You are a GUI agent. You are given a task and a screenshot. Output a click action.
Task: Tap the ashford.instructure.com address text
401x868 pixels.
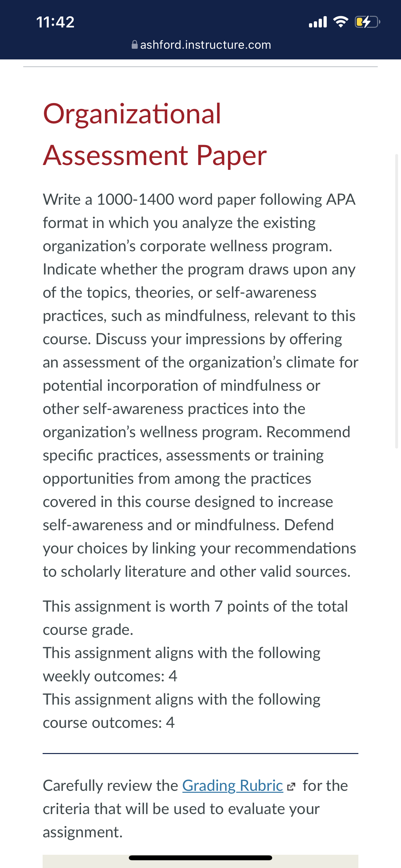point(206,45)
